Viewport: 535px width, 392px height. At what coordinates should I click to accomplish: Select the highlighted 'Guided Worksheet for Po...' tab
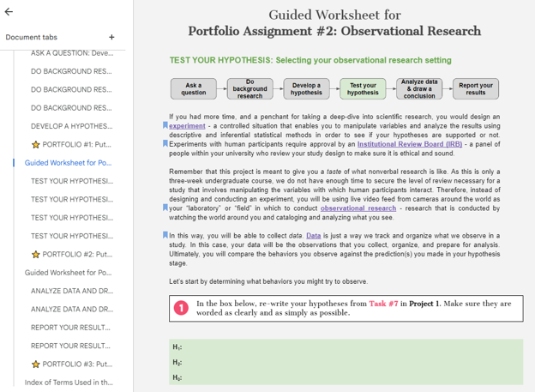pyautogui.click(x=68, y=163)
